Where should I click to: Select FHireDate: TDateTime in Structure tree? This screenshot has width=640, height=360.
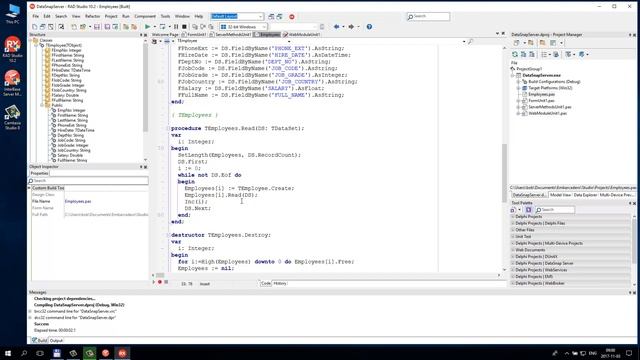click(71, 70)
